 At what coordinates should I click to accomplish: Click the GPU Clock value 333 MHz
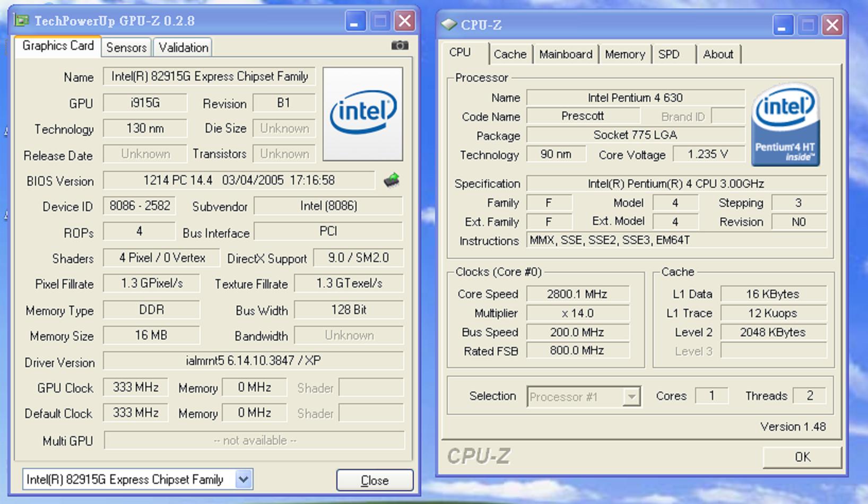click(136, 387)
